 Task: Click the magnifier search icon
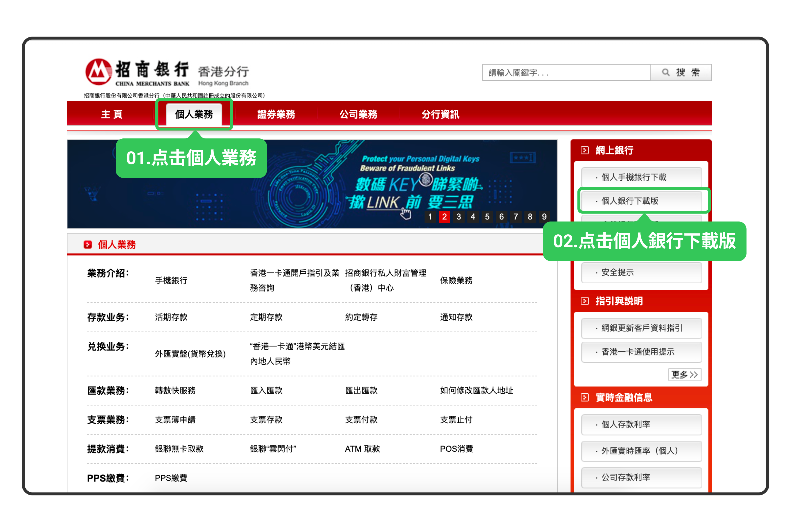665,72
